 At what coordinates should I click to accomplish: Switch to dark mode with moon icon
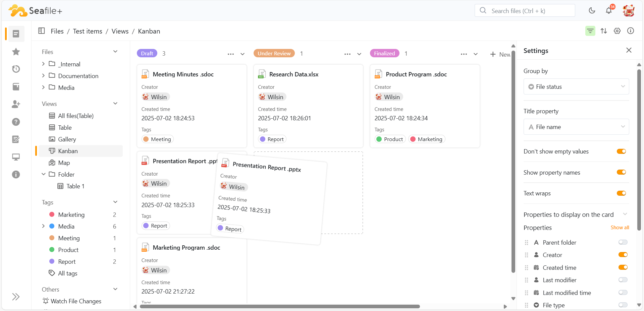(x=592, y=11)
